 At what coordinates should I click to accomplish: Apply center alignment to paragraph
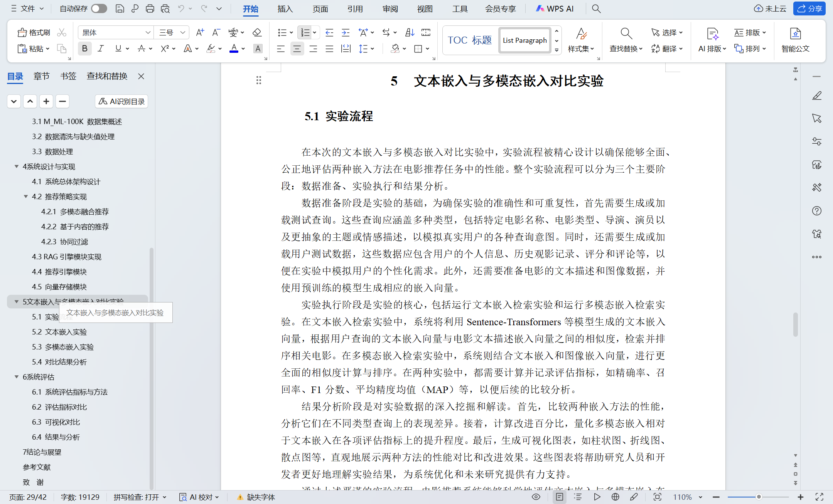[x=297, y=49]
